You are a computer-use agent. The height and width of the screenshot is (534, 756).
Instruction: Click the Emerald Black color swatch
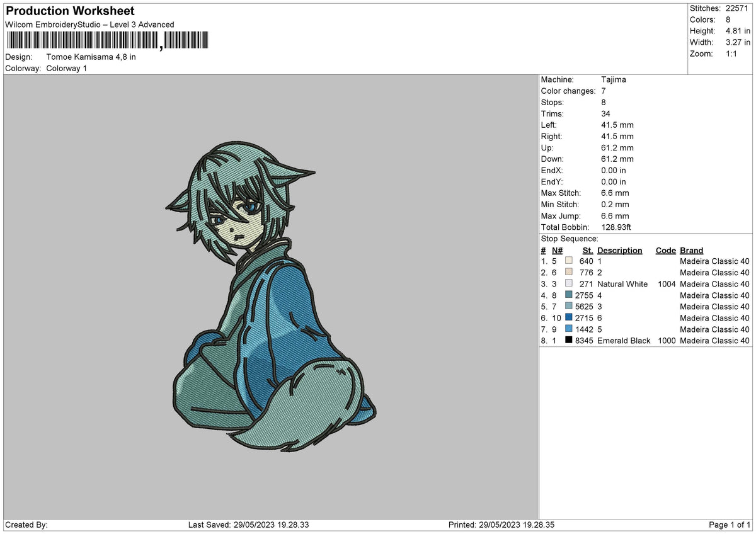[569, 340]
